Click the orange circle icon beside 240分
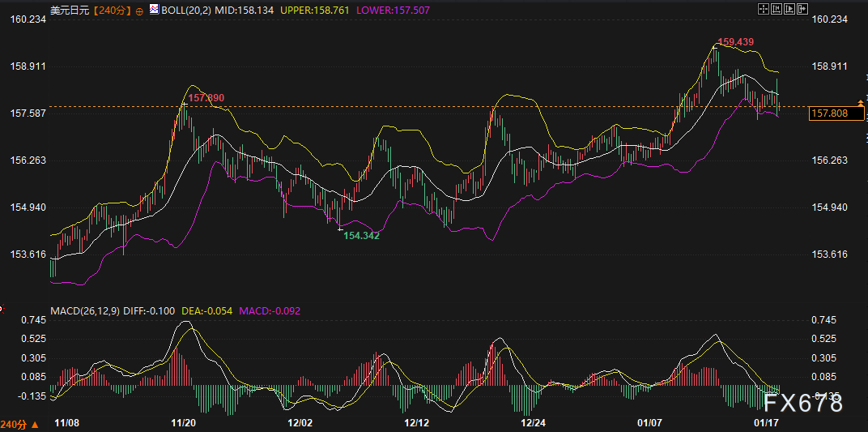Screen dimensions: 868x432 click(138, 10)
